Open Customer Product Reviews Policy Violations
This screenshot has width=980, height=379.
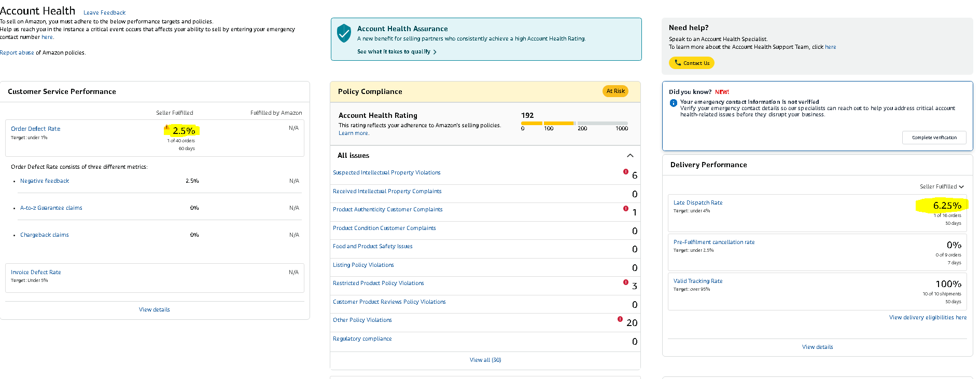click(x=389, y=302)
